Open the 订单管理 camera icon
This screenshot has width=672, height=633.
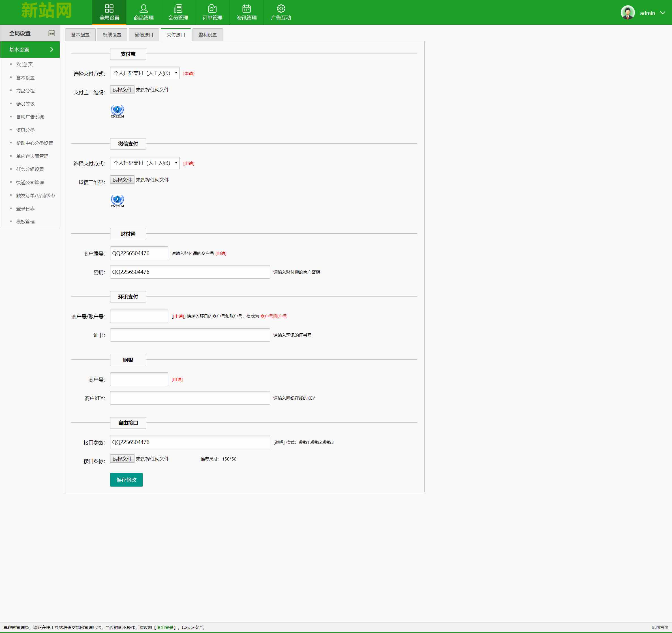click(212, 8)
